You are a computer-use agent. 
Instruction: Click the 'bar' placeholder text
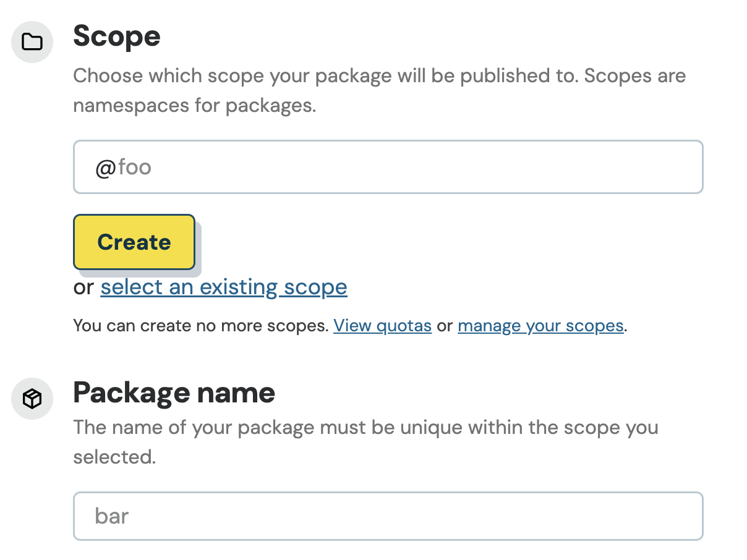112,516
